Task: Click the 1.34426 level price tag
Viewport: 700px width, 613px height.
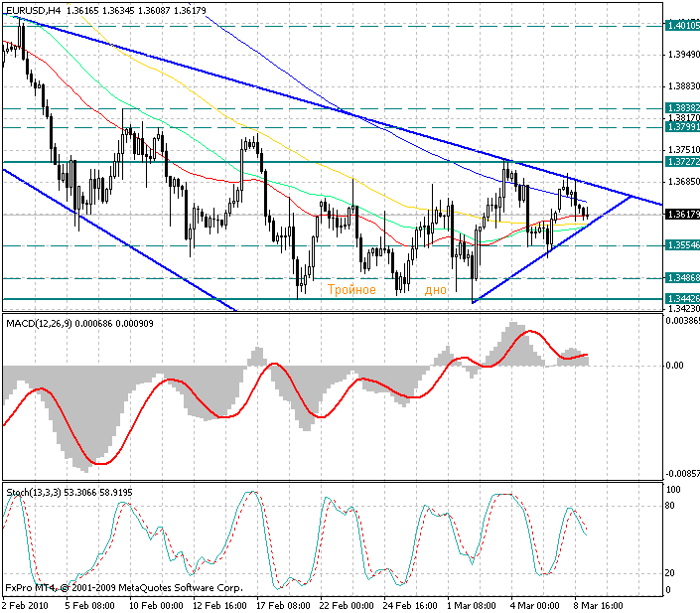Action: click(x=682, y=298)
